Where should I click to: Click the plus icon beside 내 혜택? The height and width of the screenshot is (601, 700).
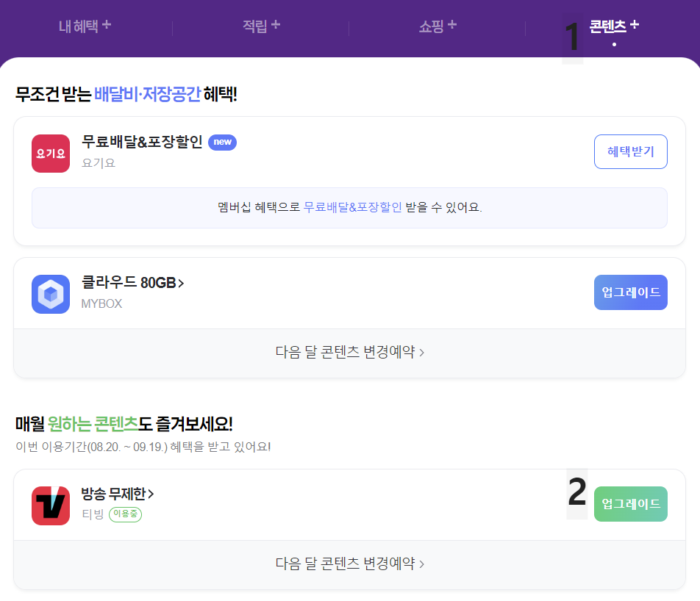[107, 24]
